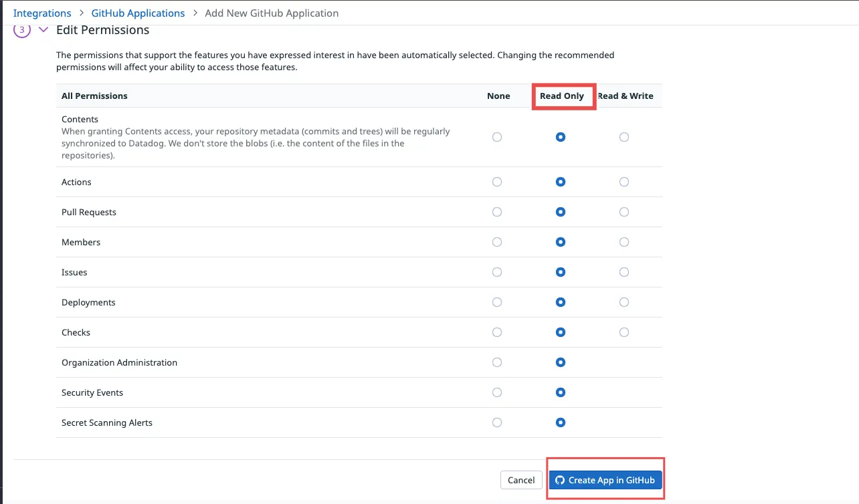Viewport: 859px width, 504px height.
Task: Click the Read & Write column header
Action: 626,96
